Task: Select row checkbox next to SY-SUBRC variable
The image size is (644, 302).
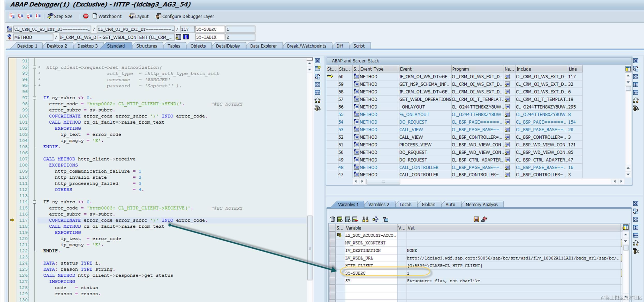Action: pyautogui.click(x=332, y=273)
